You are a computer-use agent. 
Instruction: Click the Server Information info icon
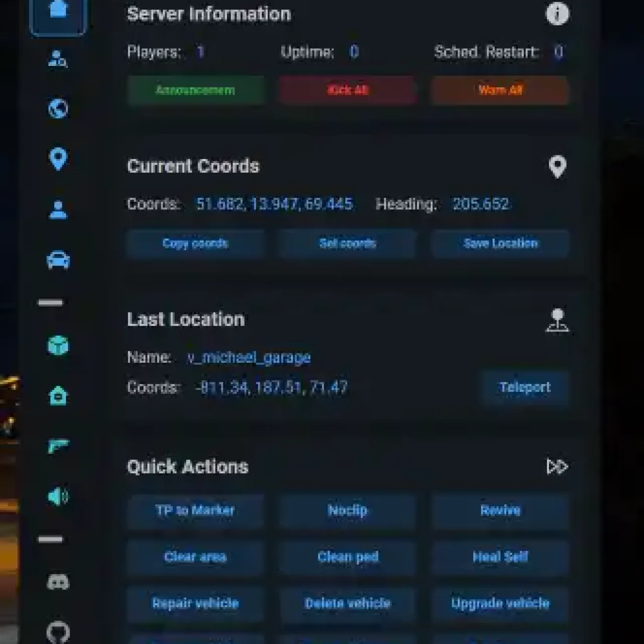557,14
